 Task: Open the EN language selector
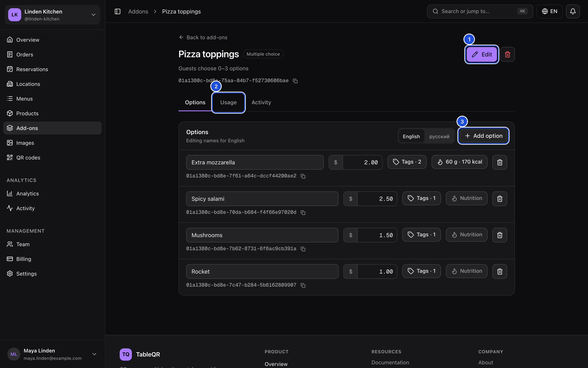click(x=549, y=11)
